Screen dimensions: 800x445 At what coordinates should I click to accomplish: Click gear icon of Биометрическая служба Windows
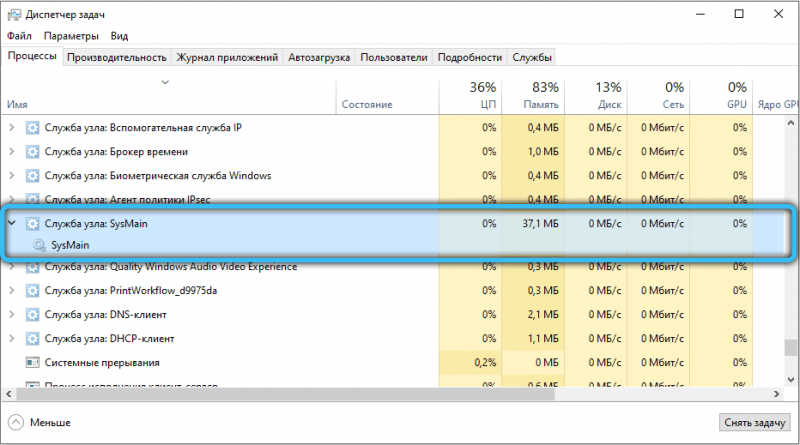point(32,176)
